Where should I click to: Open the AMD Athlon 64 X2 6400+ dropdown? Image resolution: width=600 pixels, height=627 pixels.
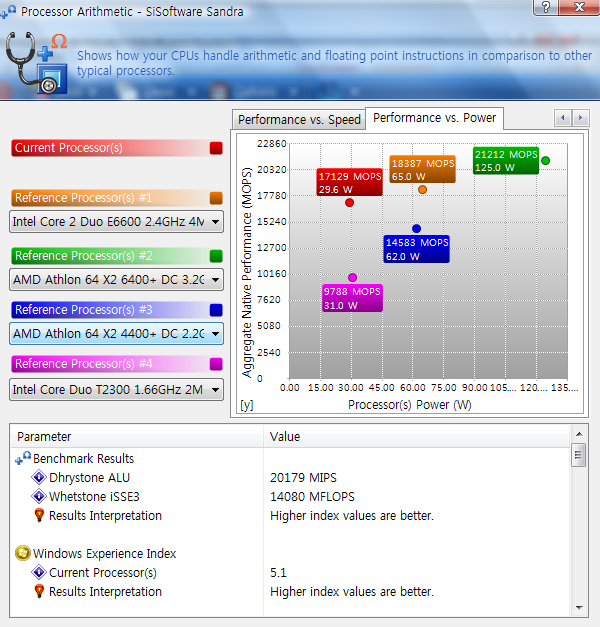click(x=116, y=280)
